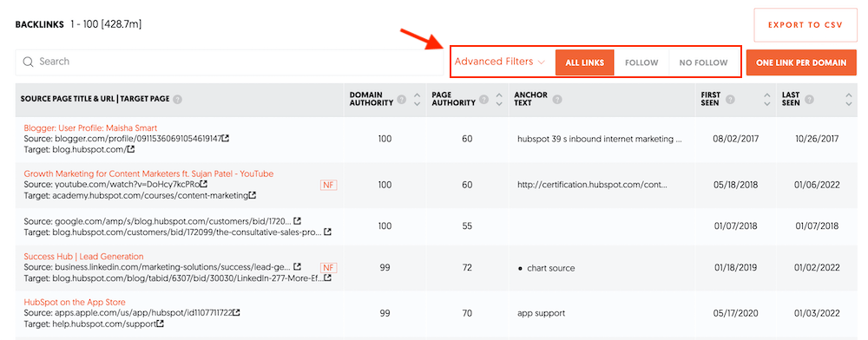
Task: Click Export to CSV button
Action: [x=805, y=25]
